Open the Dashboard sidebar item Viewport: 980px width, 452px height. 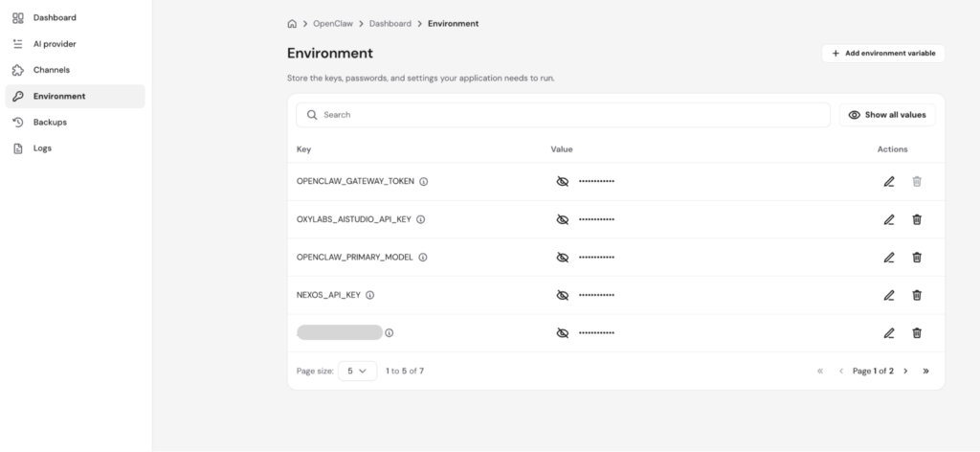(75, 18)
